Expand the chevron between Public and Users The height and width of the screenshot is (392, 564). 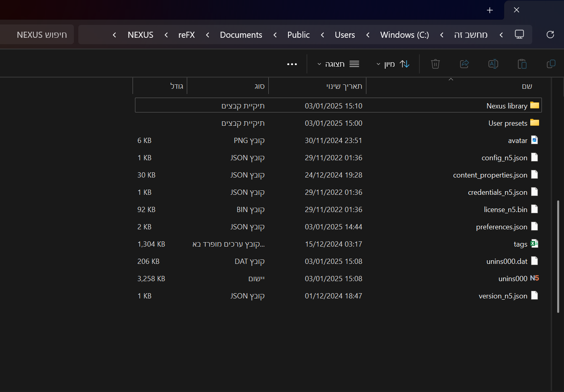(323, 35)
